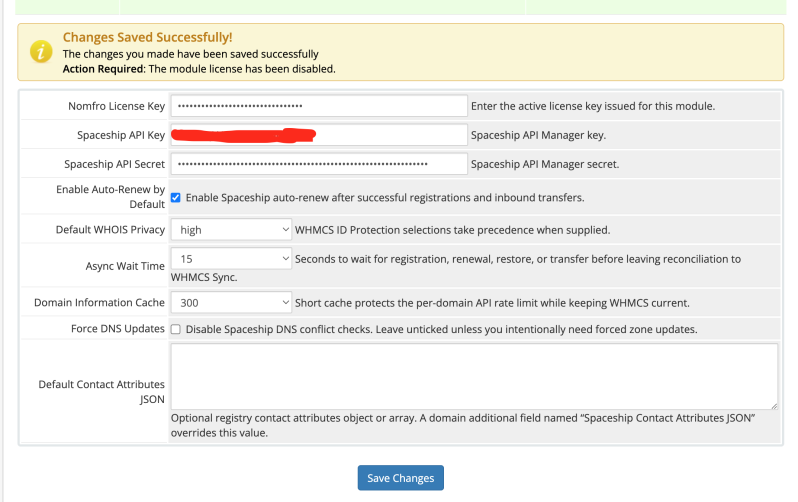This screenshot has height=502, width=798.
Task: Click the Save Changes button
Action: coord(401,478)
